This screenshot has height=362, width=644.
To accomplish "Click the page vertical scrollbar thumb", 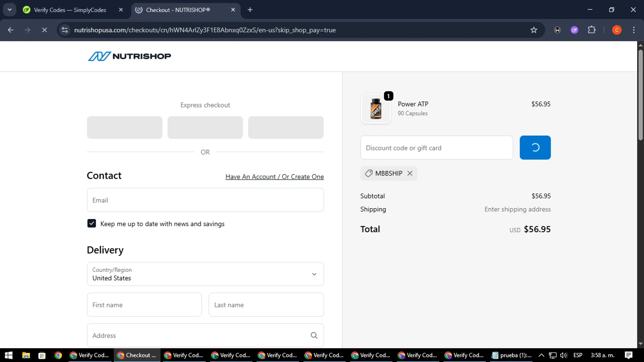I will (640, 94).
